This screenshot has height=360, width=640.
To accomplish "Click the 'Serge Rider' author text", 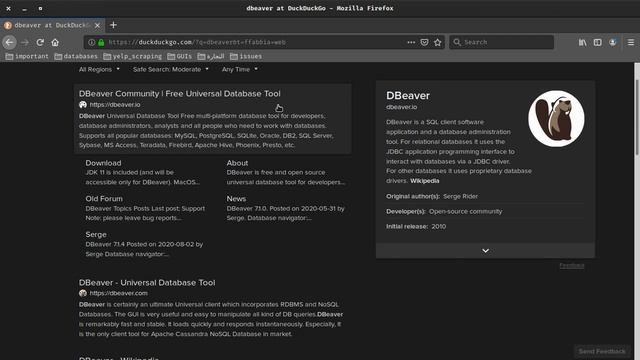I will point(460,196).
